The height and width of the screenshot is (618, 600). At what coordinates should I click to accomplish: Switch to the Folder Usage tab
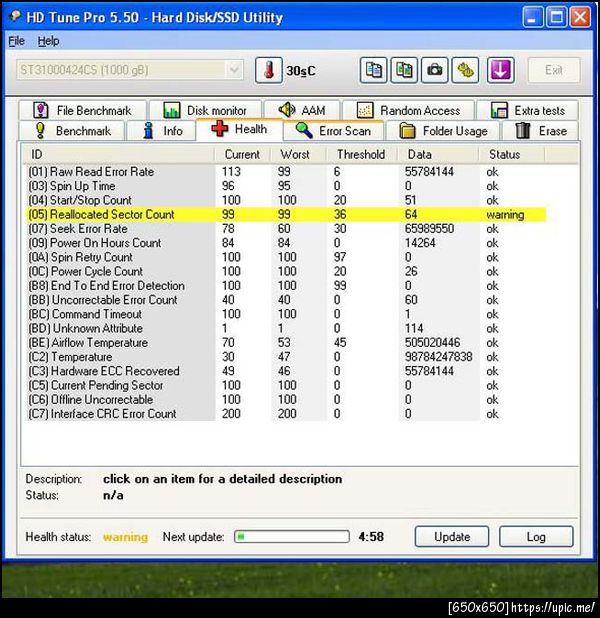click(443, 131)
